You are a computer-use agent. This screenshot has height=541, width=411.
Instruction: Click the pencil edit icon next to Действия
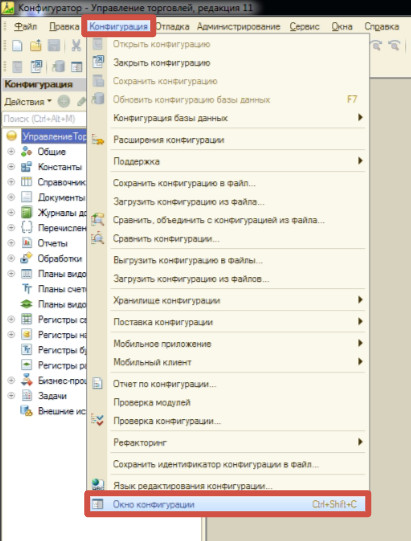pos(81,101)
